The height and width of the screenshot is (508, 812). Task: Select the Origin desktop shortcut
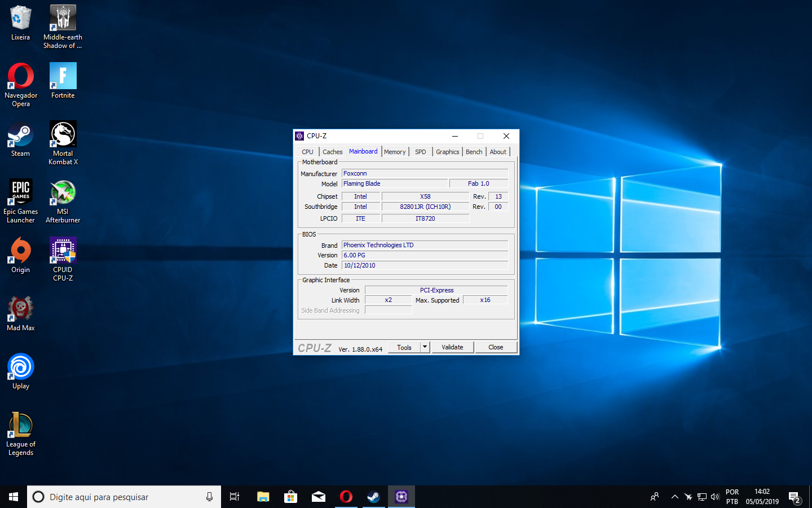pyautogui.click(x=20, y=255)
